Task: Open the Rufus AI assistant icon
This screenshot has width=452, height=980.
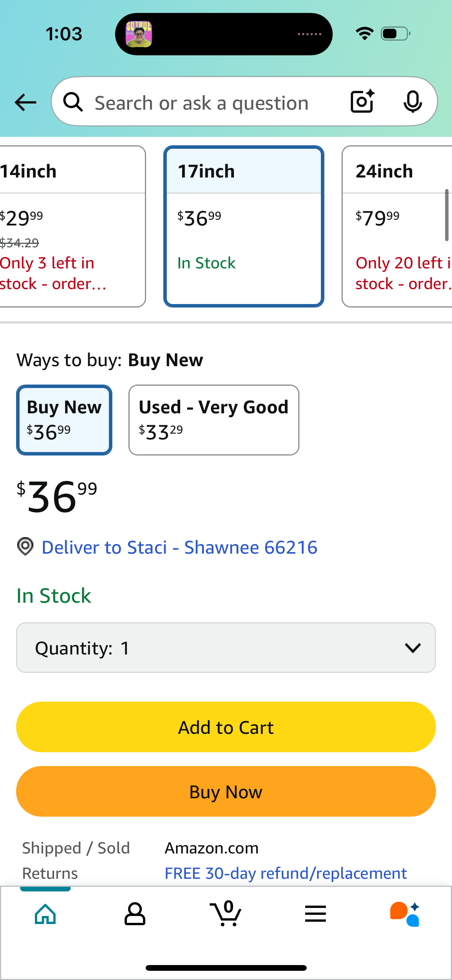Action: click(405, 914)
